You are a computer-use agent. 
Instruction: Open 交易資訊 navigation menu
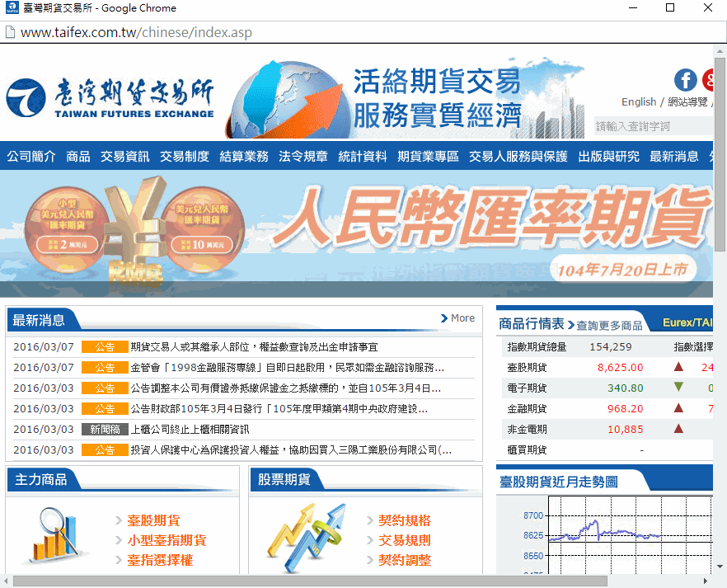coord(125,157)
